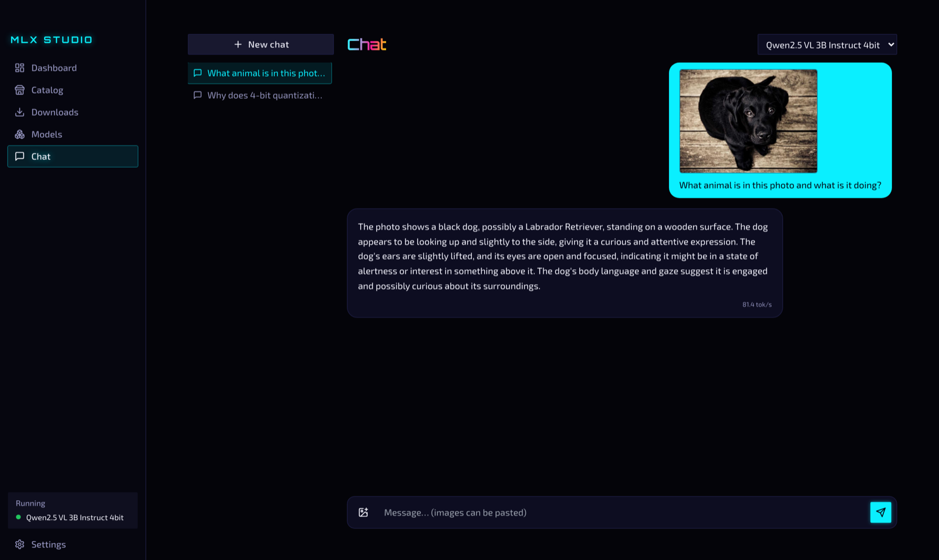Image resolution: width=939 pixels, height=560 pixels.
Task: Click the Settings gear icon
Action: pos(19,544)
